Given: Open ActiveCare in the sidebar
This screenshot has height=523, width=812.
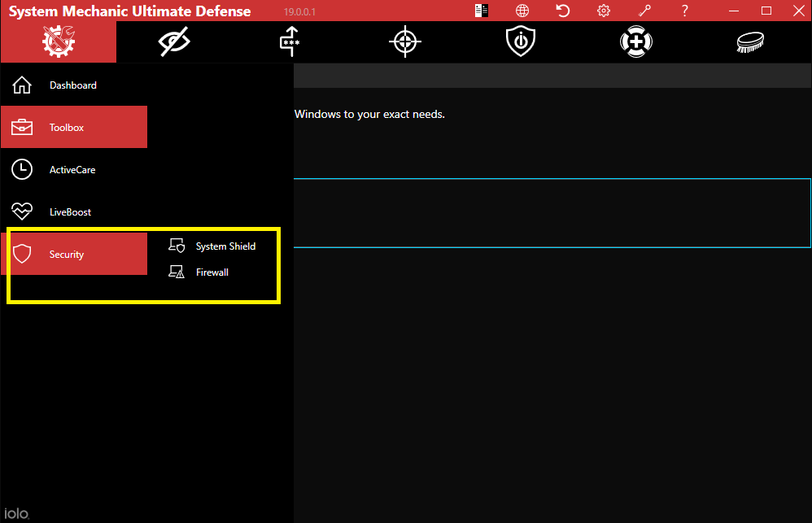Looking at the screenshot, I should [x=74, y=169].
